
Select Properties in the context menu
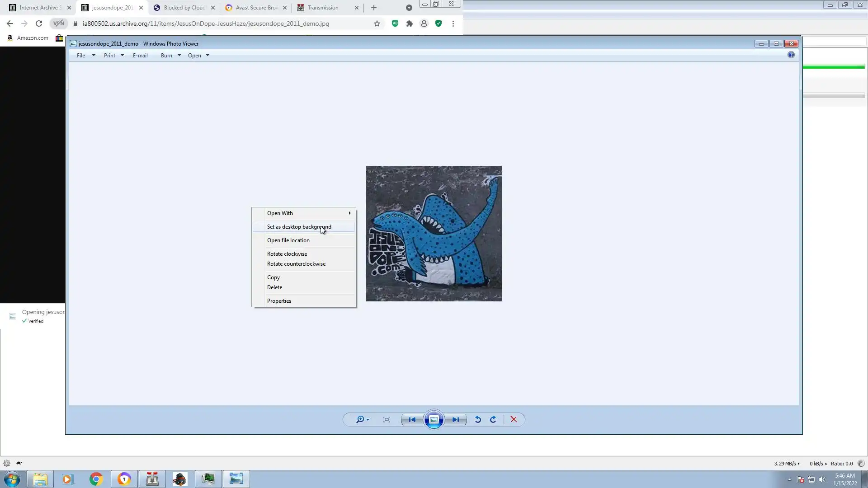tap(279, 301)
